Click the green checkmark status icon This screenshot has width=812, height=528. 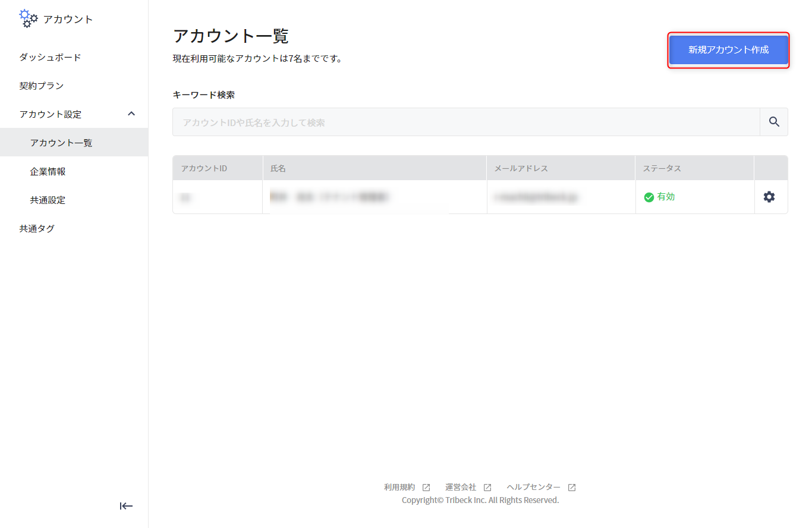coord(649,197)
